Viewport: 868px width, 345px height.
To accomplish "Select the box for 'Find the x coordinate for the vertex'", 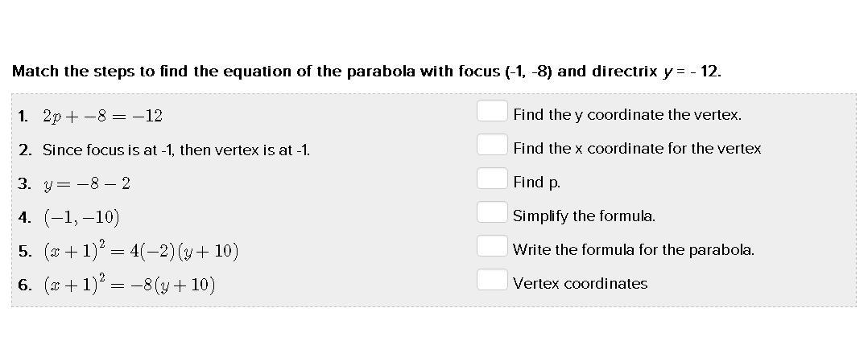I will [x=492, y=144].
